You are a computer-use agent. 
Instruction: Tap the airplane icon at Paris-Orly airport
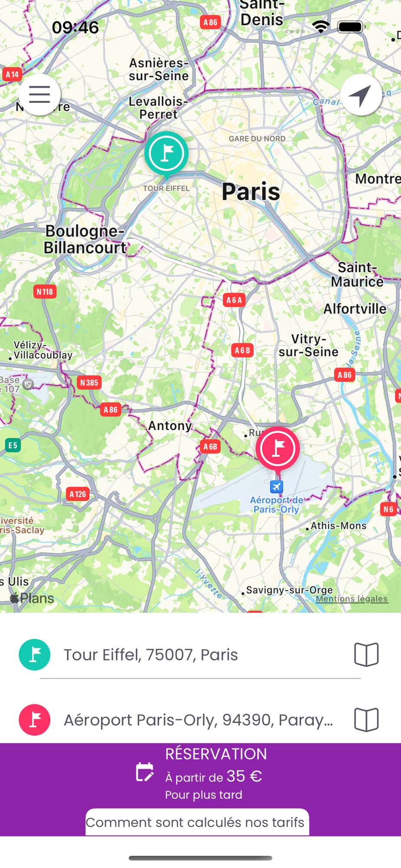coord(277,487)
